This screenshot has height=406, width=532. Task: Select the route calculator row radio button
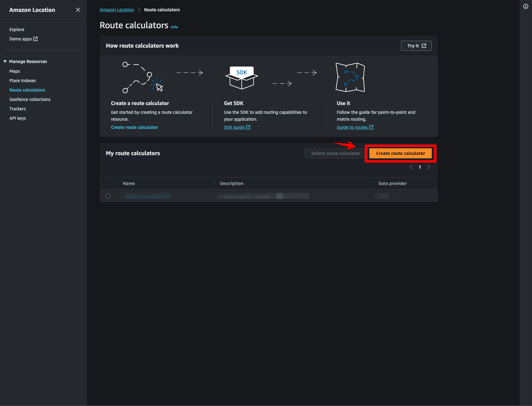[x=108, y=196]
